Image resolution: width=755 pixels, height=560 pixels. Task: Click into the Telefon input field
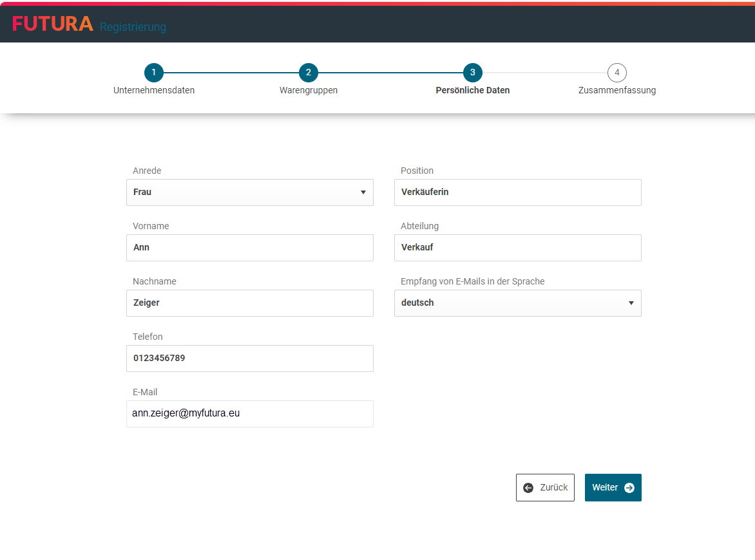(249, 359)
